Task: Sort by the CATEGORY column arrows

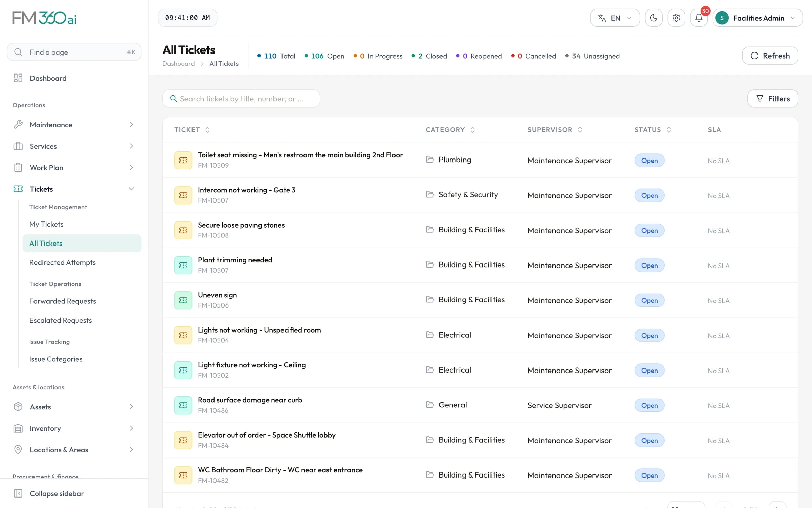Action: tap(473, 130)
